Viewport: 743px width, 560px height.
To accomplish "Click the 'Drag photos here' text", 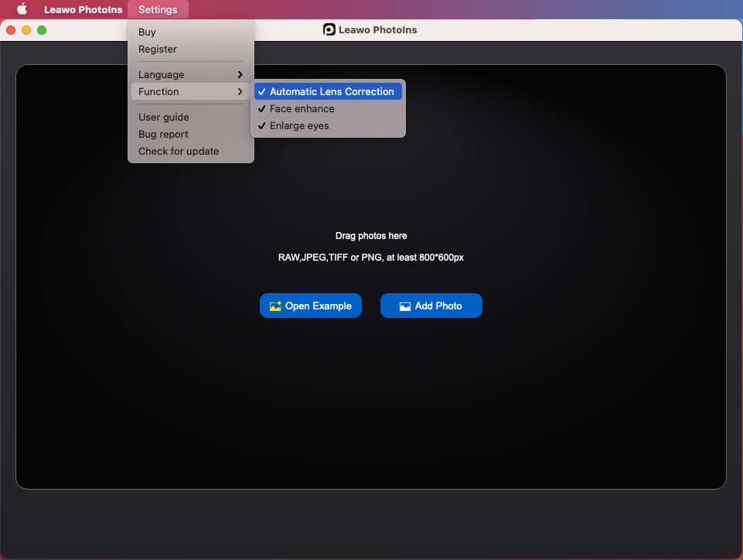I will [x=371, y=236].
